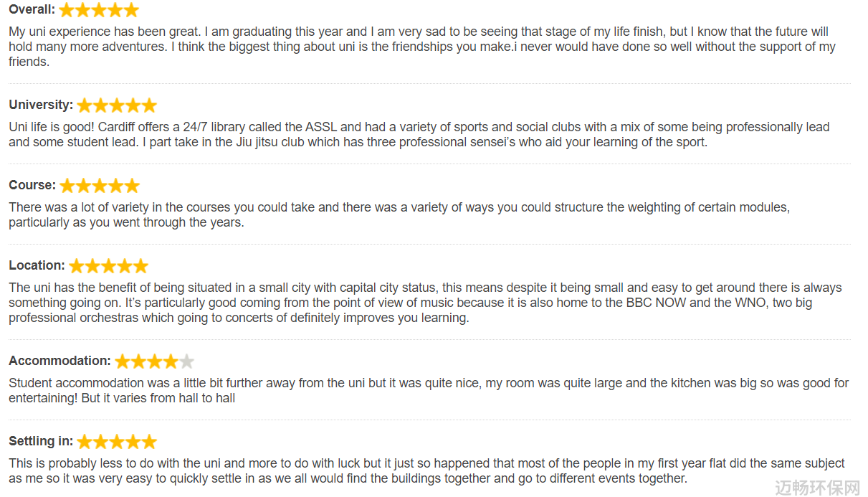
Task: Click the review text about graduating this year
Action: 422,47
